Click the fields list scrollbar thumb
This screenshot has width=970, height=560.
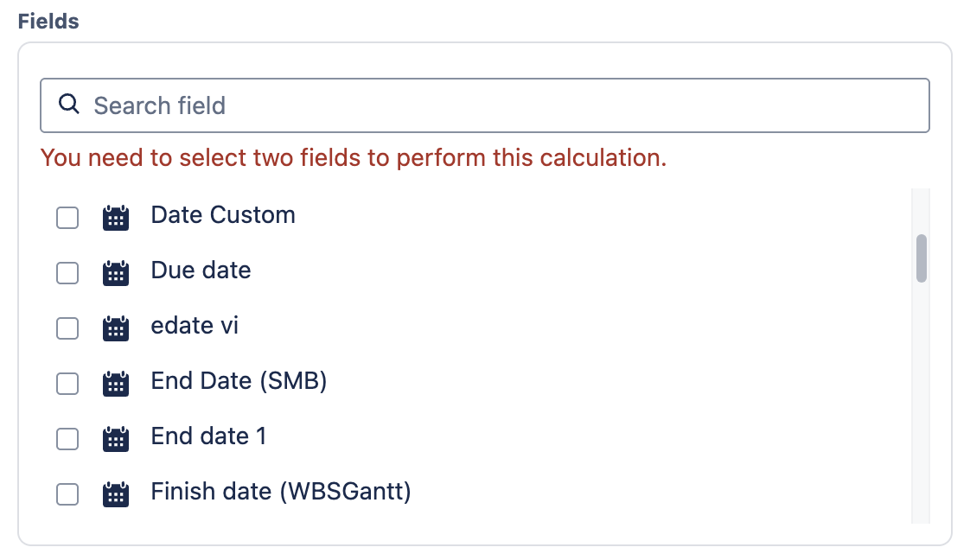point(922,258)
